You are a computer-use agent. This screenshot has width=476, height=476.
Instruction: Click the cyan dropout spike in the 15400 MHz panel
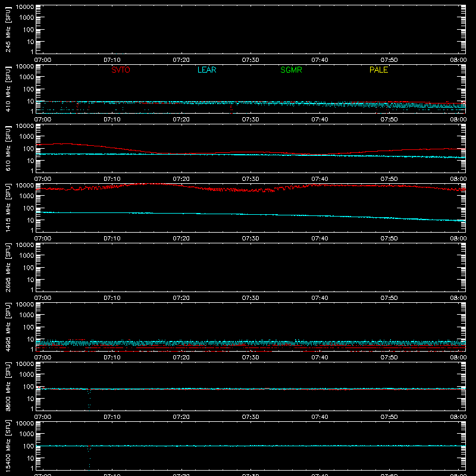(89, 457)
